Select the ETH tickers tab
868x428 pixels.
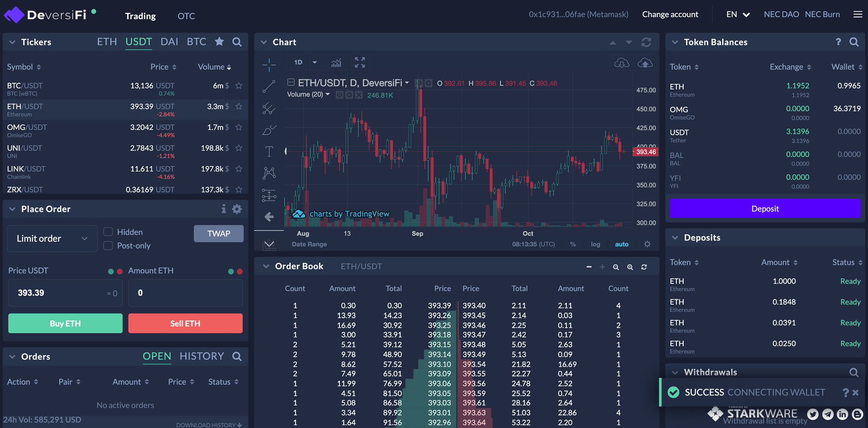coord(107,42)
